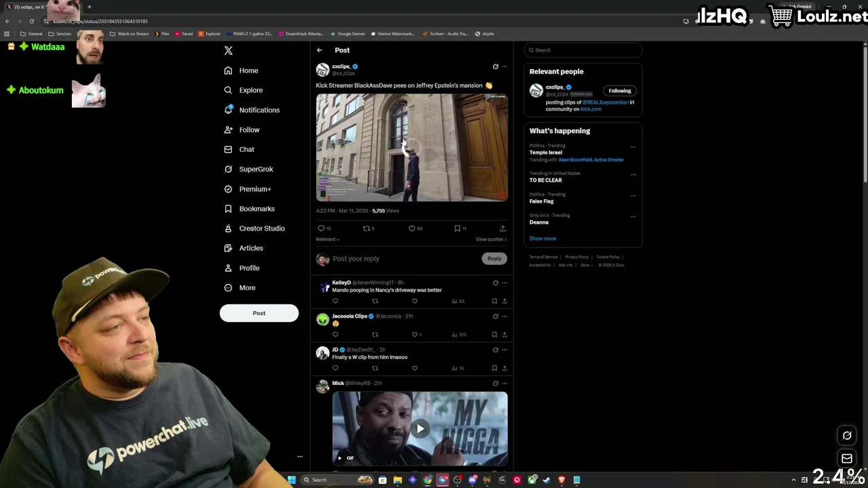Expand the Relevant sort dropdown
868x488 pixels.
click(x=328, y=239)
